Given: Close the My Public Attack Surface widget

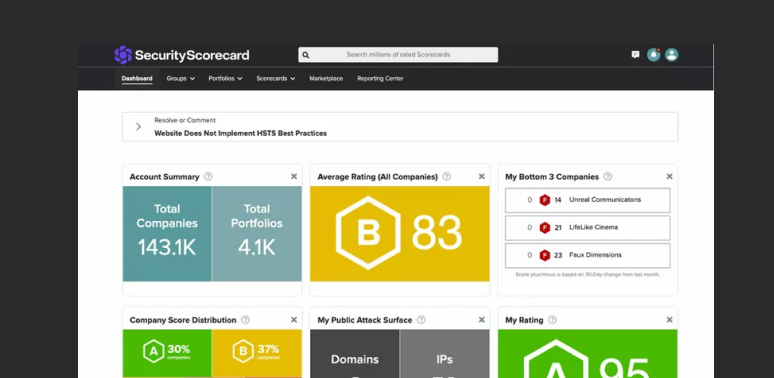Looking at the screenshot, I should pyautogui.click(x=482, y=320).
